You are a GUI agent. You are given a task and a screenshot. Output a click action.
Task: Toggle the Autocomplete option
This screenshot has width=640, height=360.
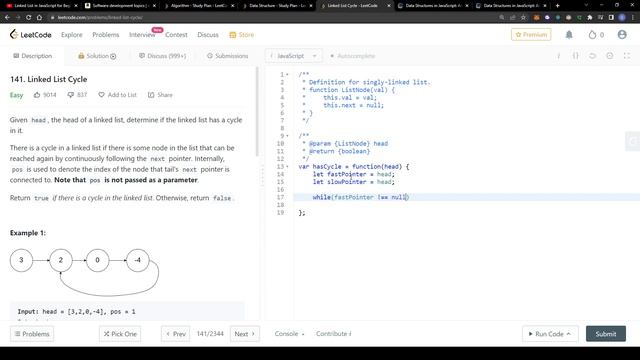pos(352,56)
